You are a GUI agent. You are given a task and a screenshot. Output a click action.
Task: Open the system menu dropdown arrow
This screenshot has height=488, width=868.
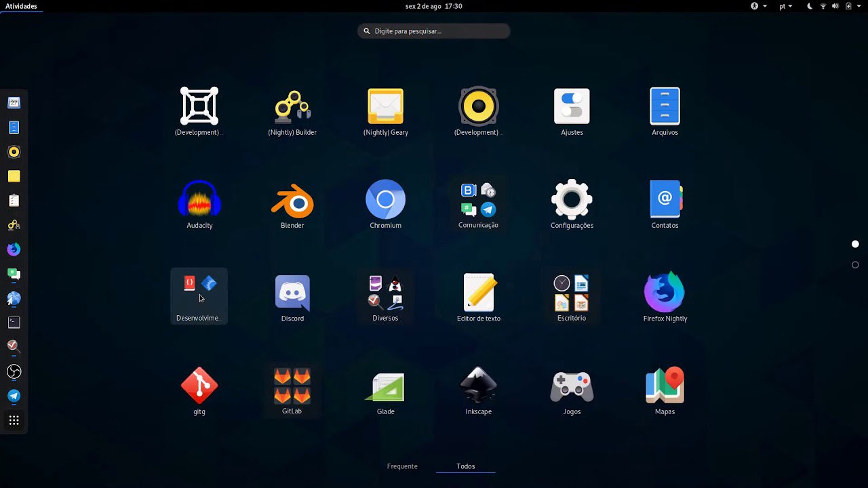coord(859,6)
